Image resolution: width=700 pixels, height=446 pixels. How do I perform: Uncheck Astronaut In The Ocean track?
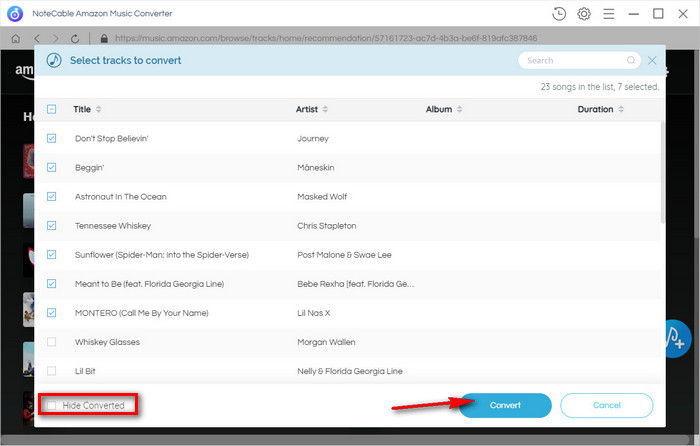point(51,196)
